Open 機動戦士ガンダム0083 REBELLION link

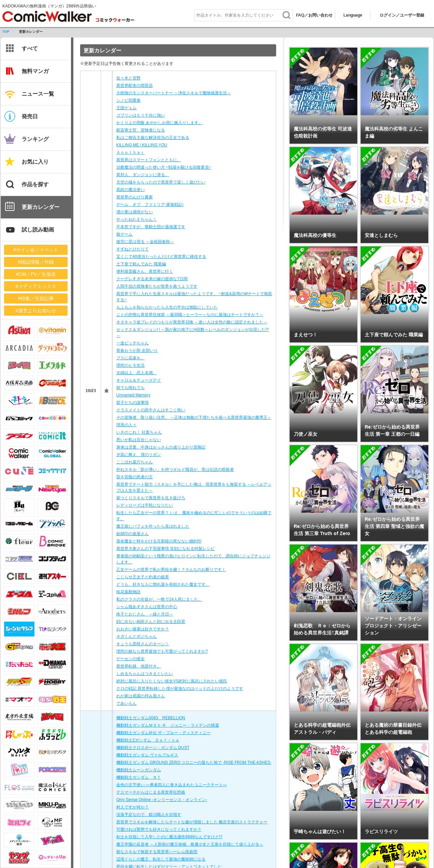(151, 718)
